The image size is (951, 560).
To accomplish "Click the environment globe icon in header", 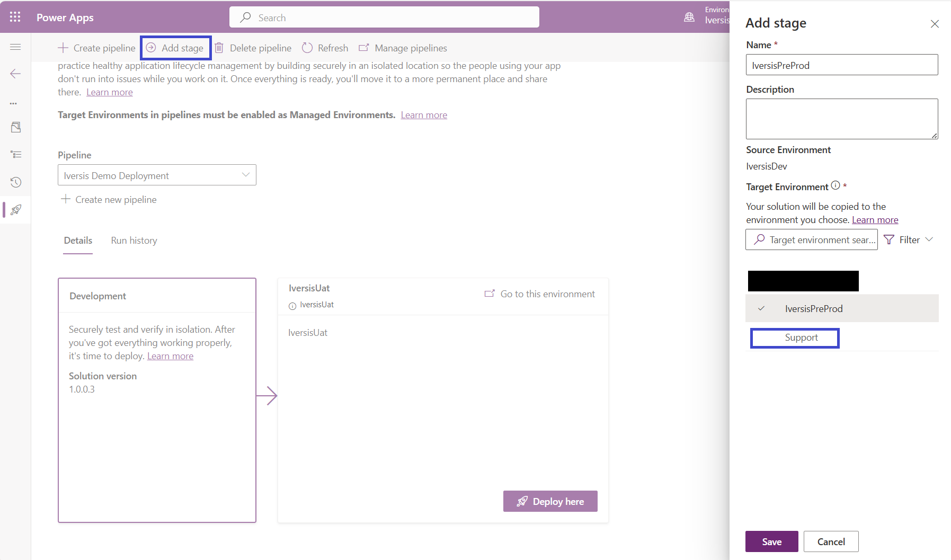I will click(689, 17).
